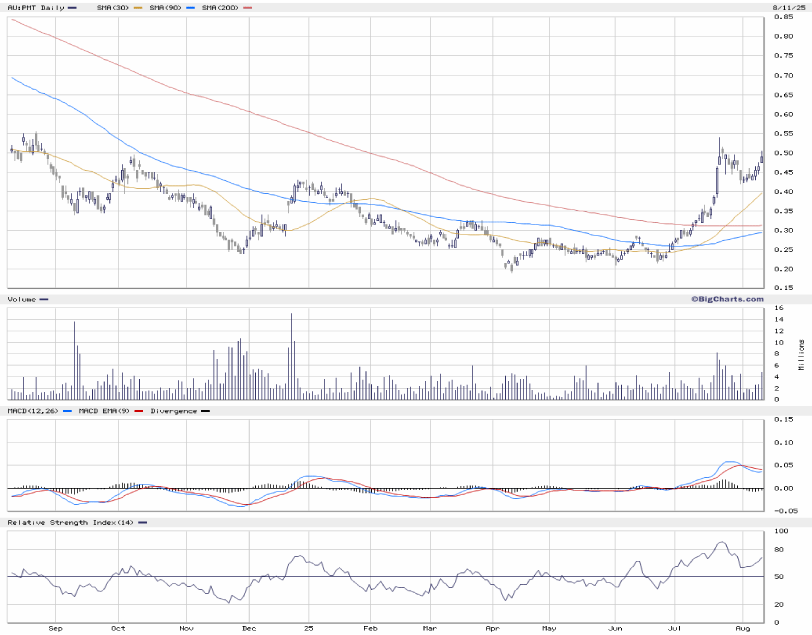Click the Sep label on time axis
This screenshot has height=635, width=812.
[56, 630]
